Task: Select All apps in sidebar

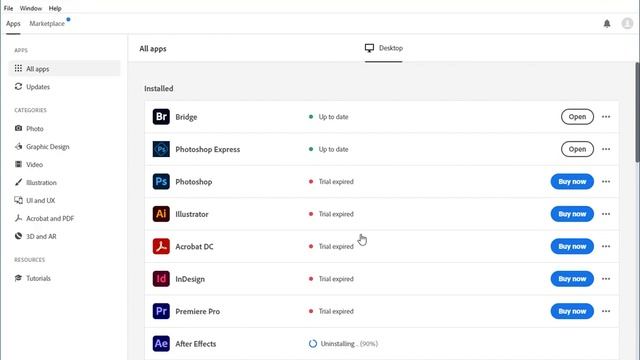Action: 64,69
